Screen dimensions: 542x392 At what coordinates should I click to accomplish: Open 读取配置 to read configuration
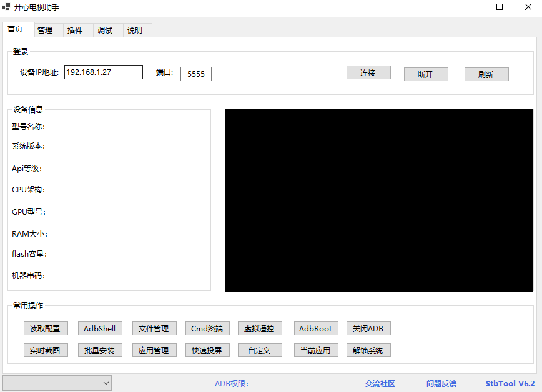pyautogui.click(x=46, y=328)
